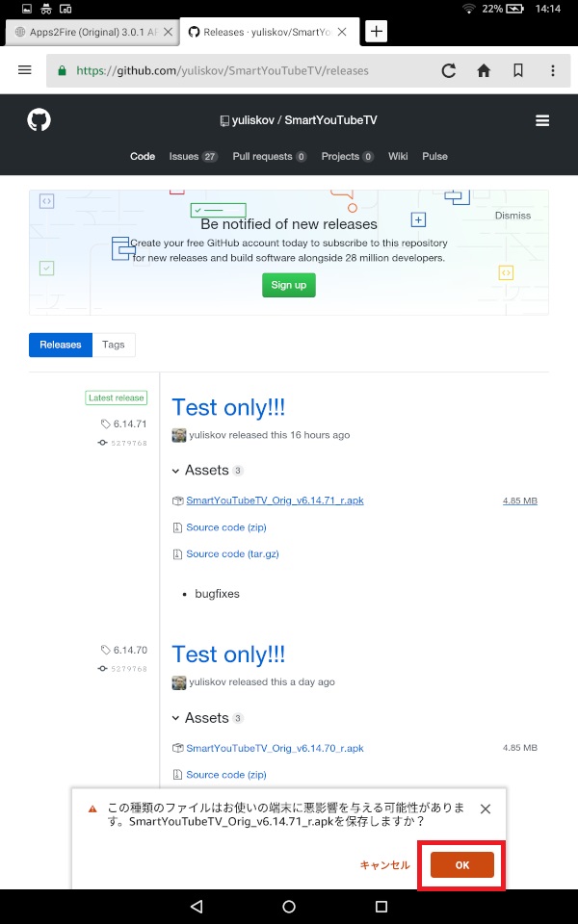The height and width of the screenshot is (924, 578).
Task: Tap Android home circle button
Action: click(289, 907)
